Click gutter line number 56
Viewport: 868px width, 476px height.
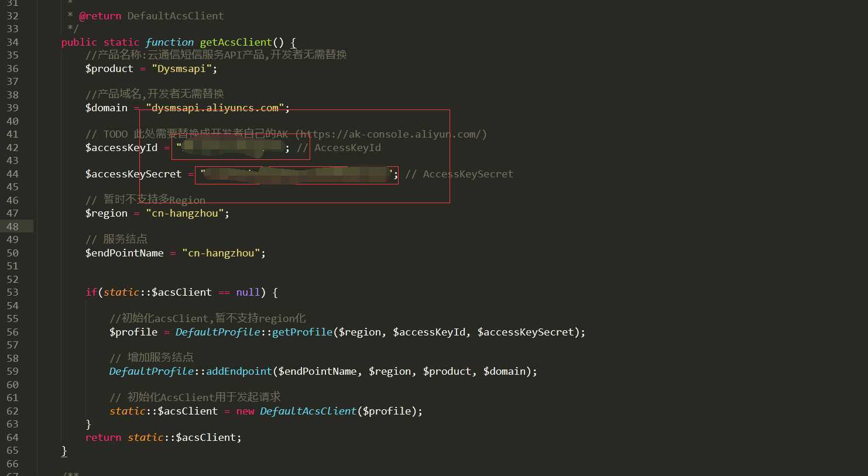coord(12,332)
